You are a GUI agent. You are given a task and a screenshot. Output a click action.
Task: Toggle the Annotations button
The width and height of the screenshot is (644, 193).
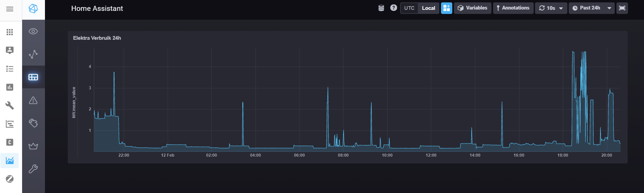coord(513,8)
